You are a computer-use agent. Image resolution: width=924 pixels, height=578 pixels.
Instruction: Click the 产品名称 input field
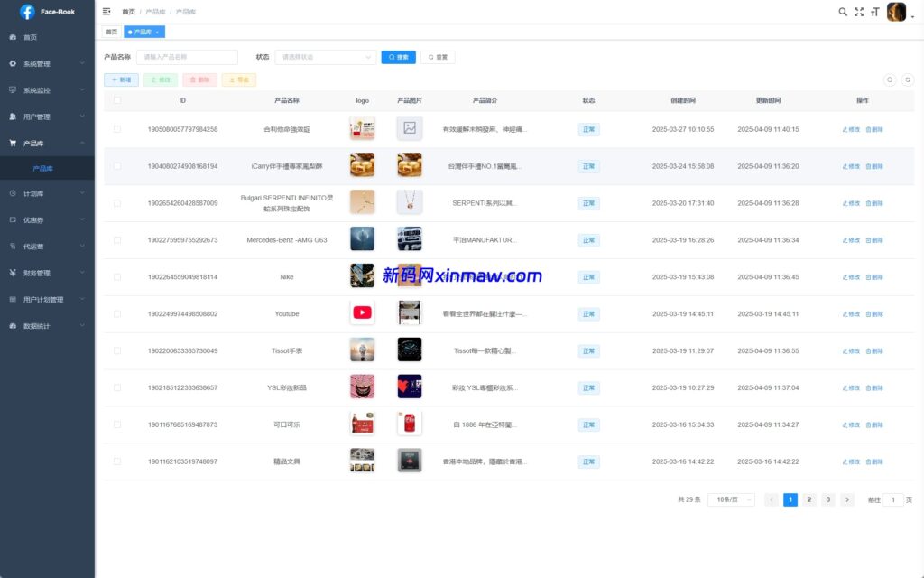pos(189,57)
